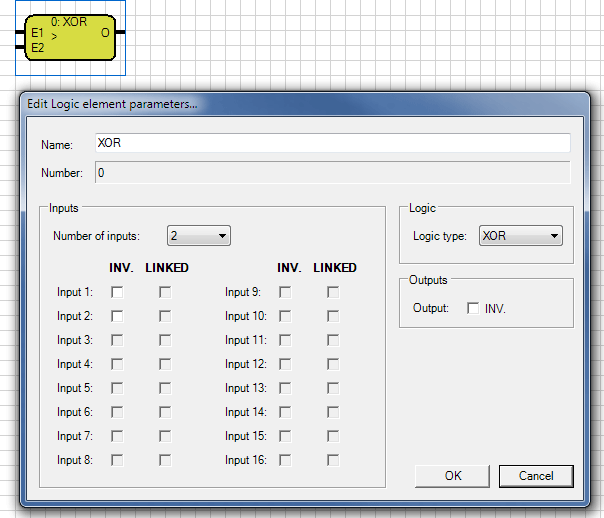Toggle LINKED checkbox for Input 13
Screen dimensions: 604x518
(333, 388)
